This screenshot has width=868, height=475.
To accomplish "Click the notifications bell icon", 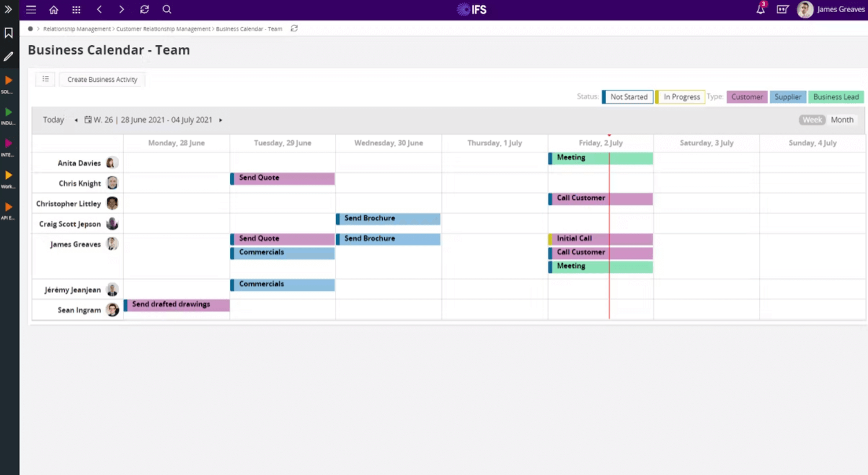I will point(760,9).
